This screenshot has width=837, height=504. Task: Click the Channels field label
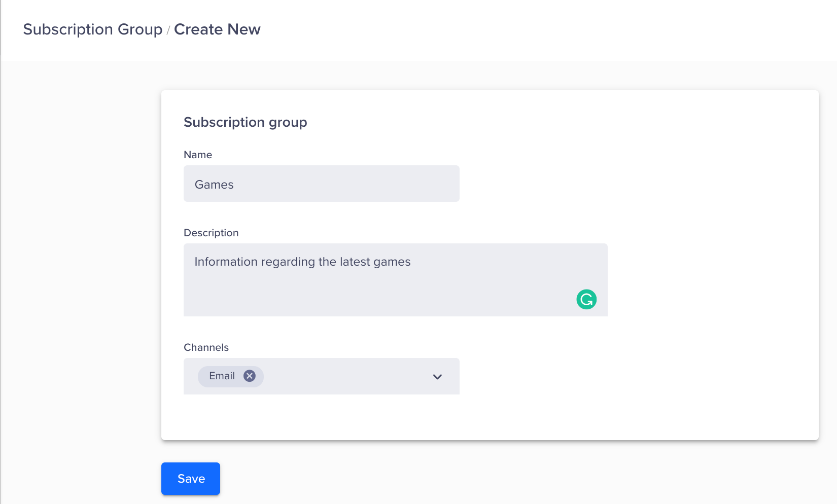(206, 347)
